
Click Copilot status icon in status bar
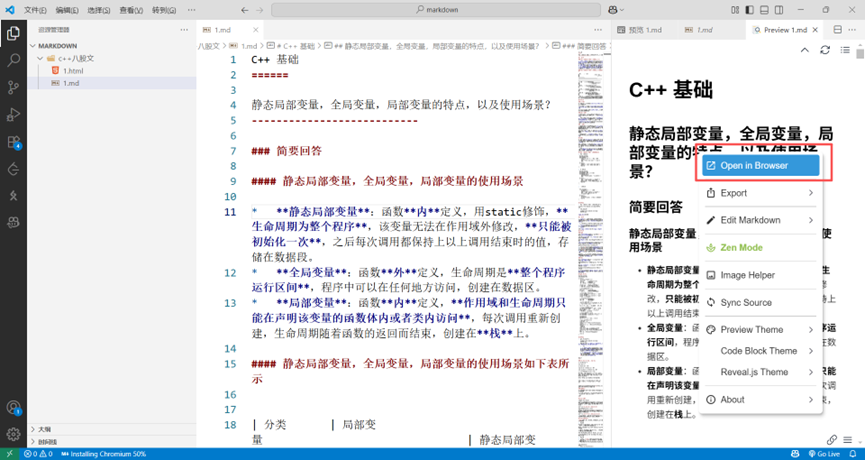point(794,454)
